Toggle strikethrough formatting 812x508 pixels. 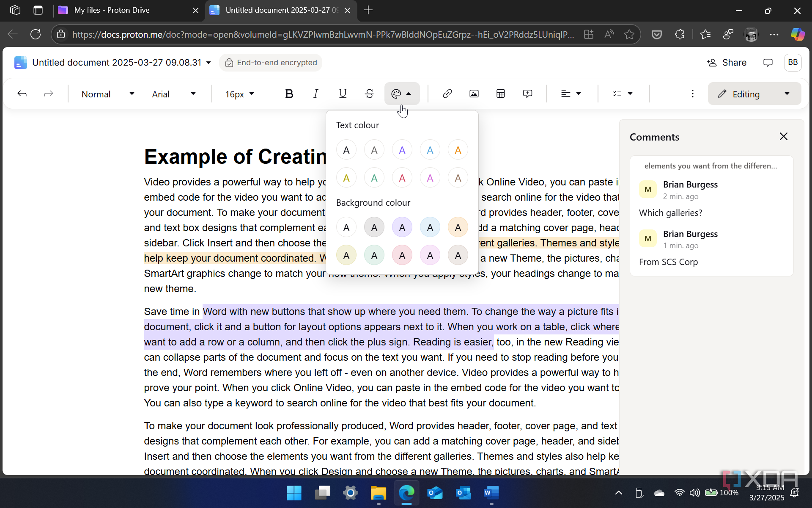coord(369,94)
